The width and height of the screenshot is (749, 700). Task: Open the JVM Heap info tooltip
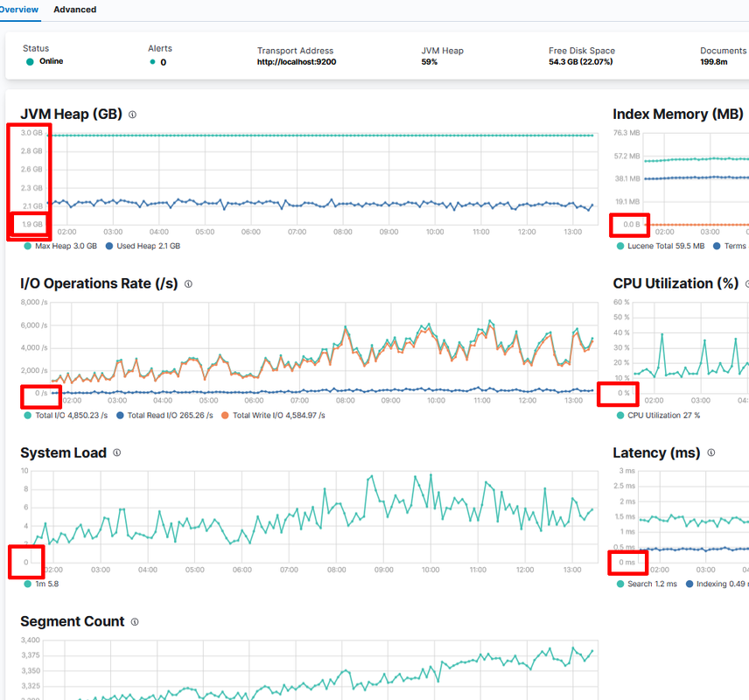133,115
